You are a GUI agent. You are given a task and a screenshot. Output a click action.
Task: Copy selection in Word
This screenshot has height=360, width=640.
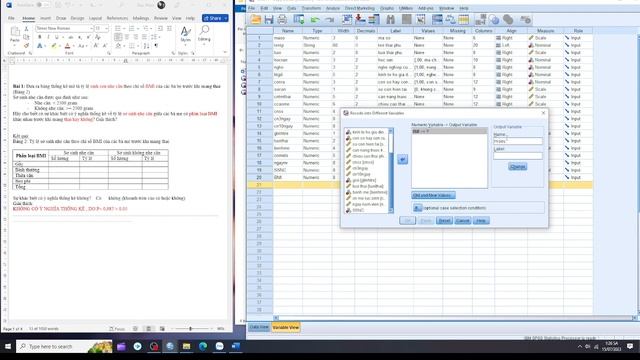tap(27, 37)
